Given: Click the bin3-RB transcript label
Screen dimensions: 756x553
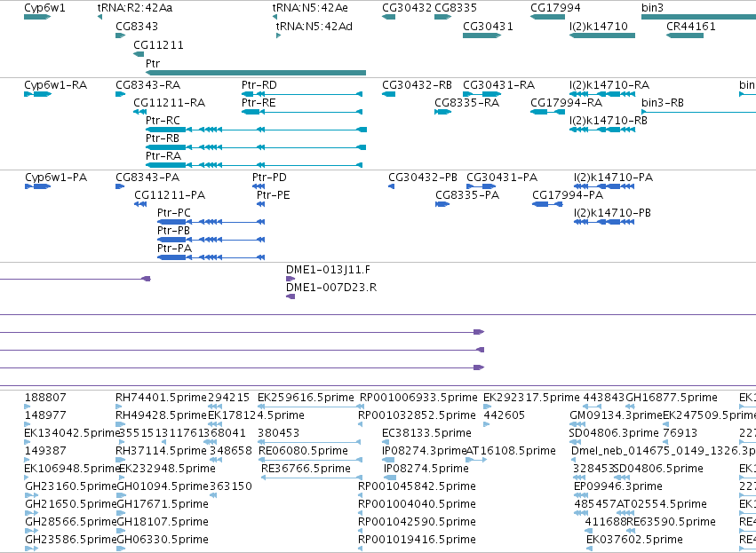Looking at the screenshot, I should pos(663,103).
